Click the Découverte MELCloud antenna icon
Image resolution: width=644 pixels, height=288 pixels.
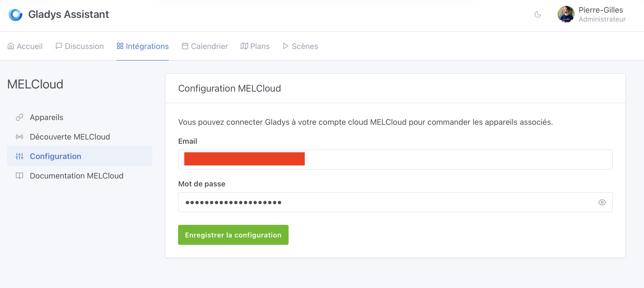(x=19, y=137)
